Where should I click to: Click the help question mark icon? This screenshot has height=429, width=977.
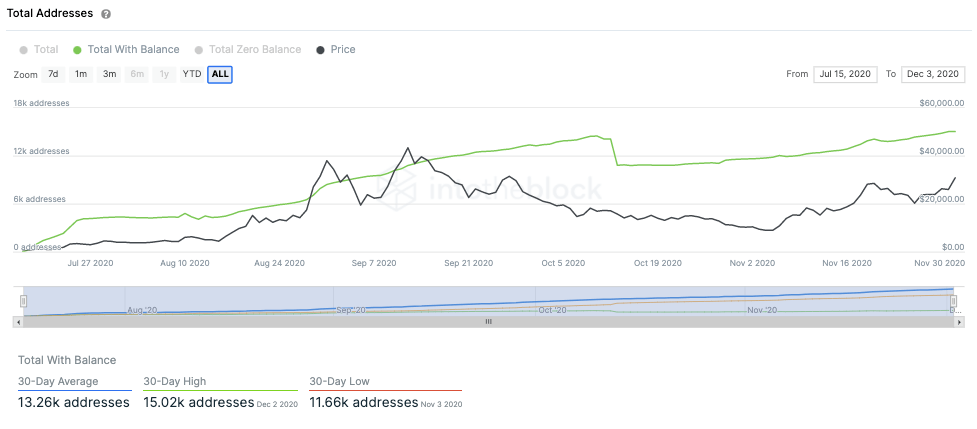pos(106,14)
